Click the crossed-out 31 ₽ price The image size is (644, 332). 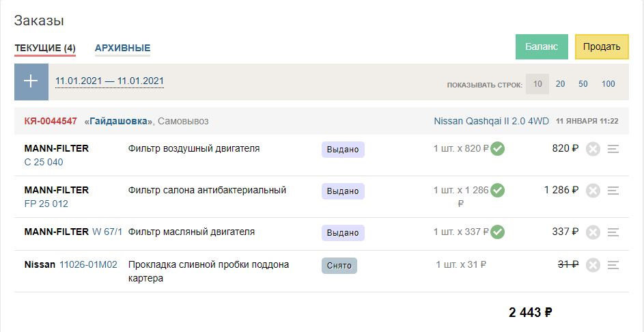(x=568, y=264)
